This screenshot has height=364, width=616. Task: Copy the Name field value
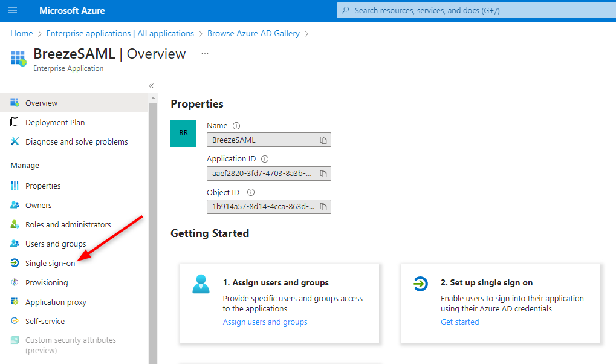click(323, 140)
